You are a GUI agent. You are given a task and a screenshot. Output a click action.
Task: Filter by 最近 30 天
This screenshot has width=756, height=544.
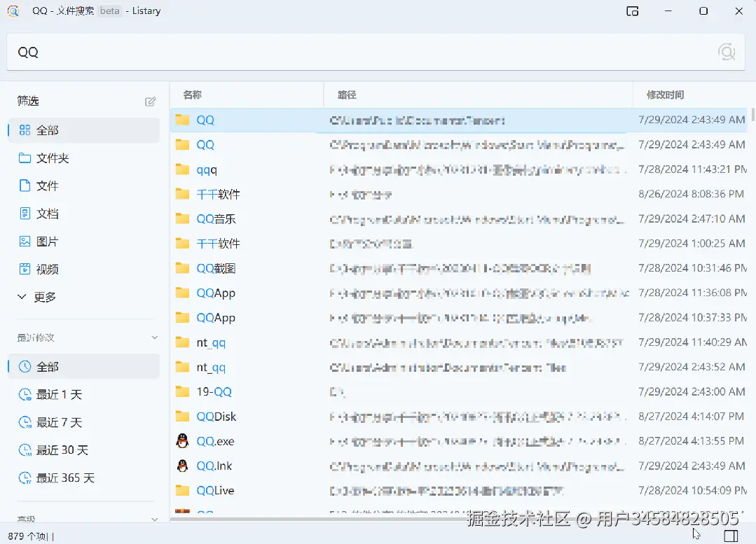tap(84, 450)
